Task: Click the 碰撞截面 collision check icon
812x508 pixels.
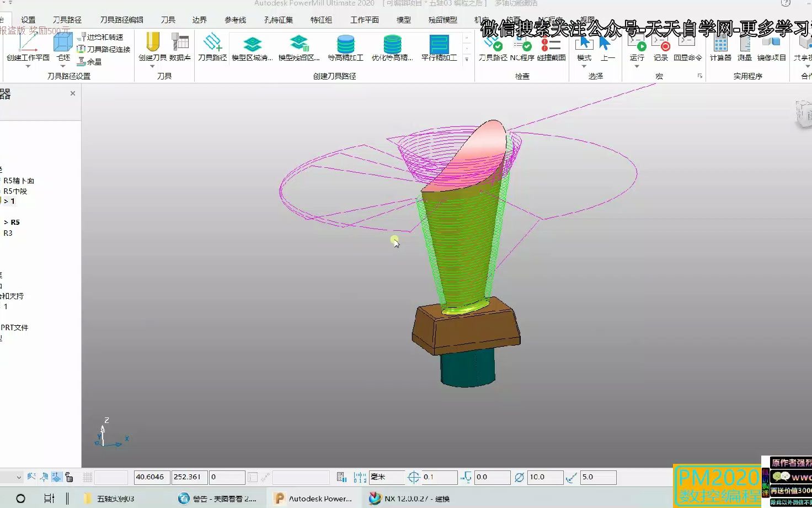Action: (x=551, y=47)
